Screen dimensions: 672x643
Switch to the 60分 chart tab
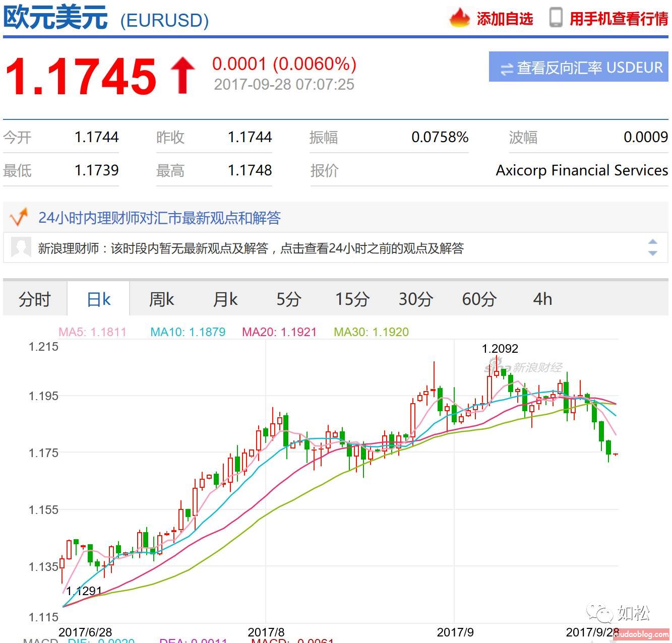click(479, 299)
